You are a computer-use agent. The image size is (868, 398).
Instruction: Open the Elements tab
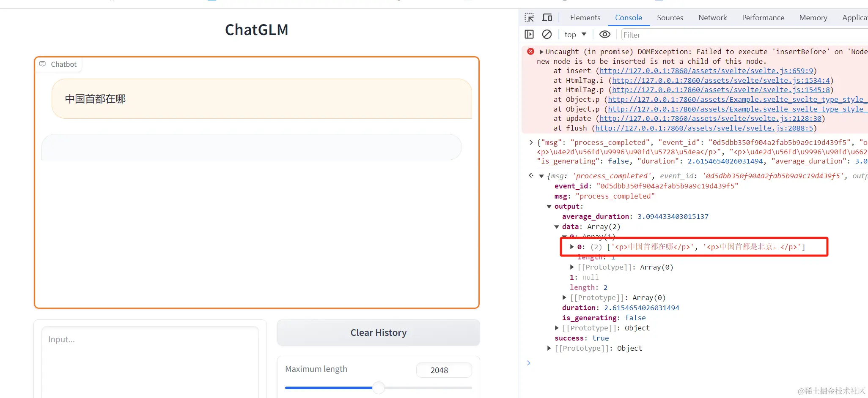click(x=585, y=17)
